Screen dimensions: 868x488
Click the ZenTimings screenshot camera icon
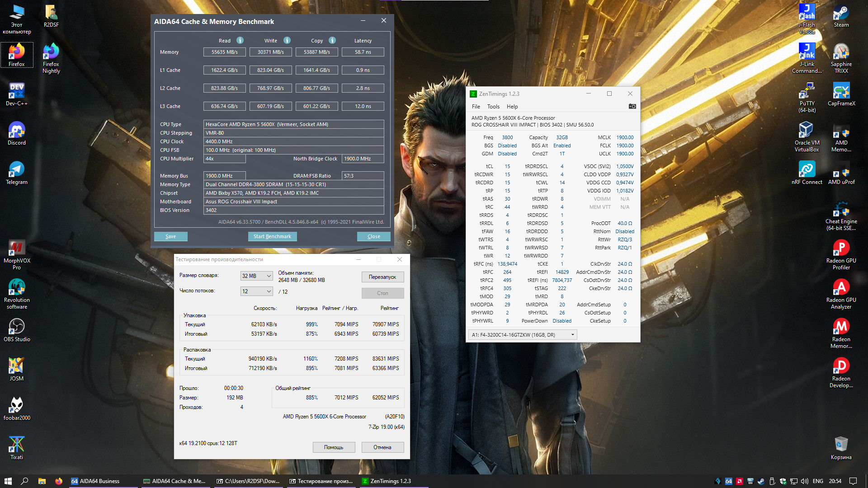pyautogui.click(x=632, y=106)
